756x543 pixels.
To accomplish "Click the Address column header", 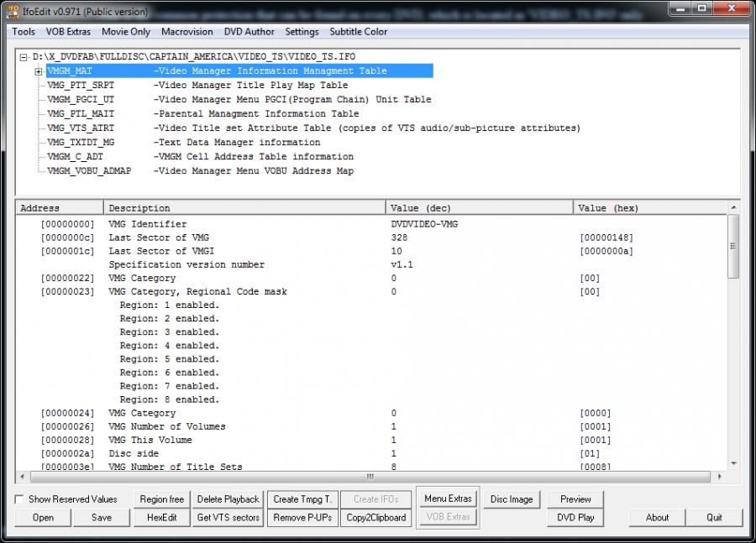I will tap(60, 207).
